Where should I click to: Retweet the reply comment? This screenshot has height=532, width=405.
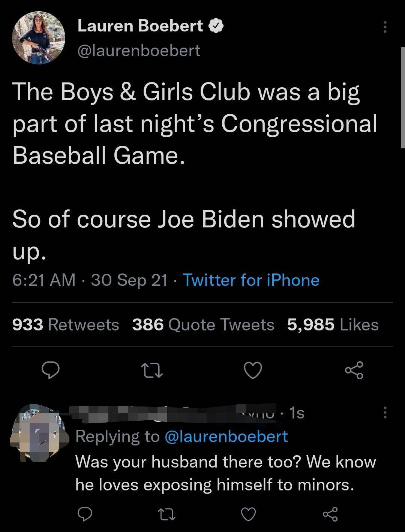[166, 514]
